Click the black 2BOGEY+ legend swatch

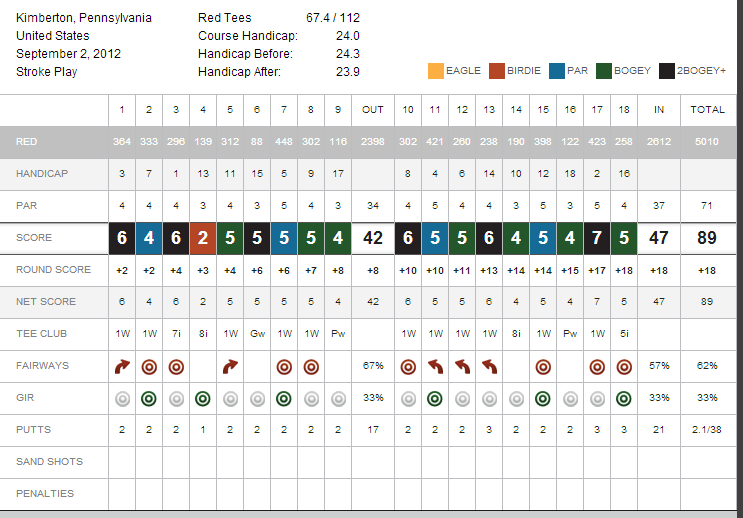[666, 71]
